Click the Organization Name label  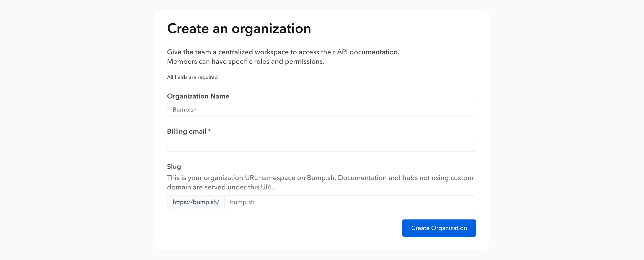[x=198, y=96]
